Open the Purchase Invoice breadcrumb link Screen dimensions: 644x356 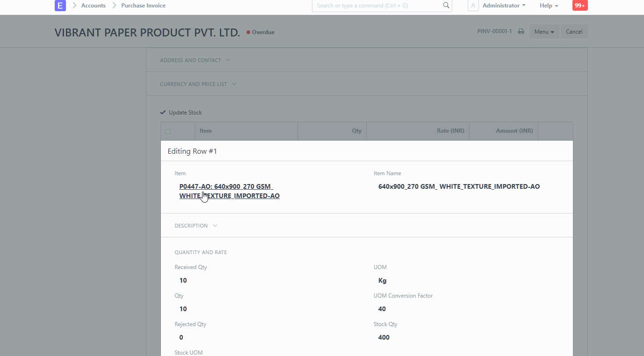coord(143,5)
